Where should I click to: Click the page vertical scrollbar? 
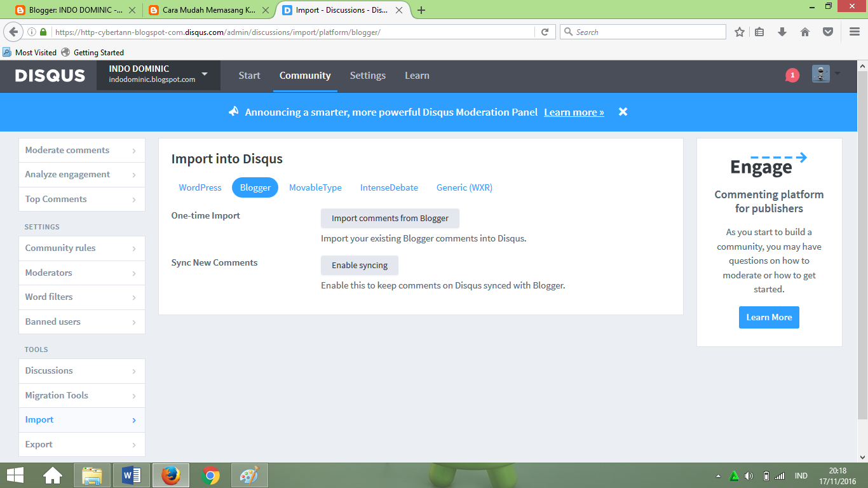(x=862, y=245)
